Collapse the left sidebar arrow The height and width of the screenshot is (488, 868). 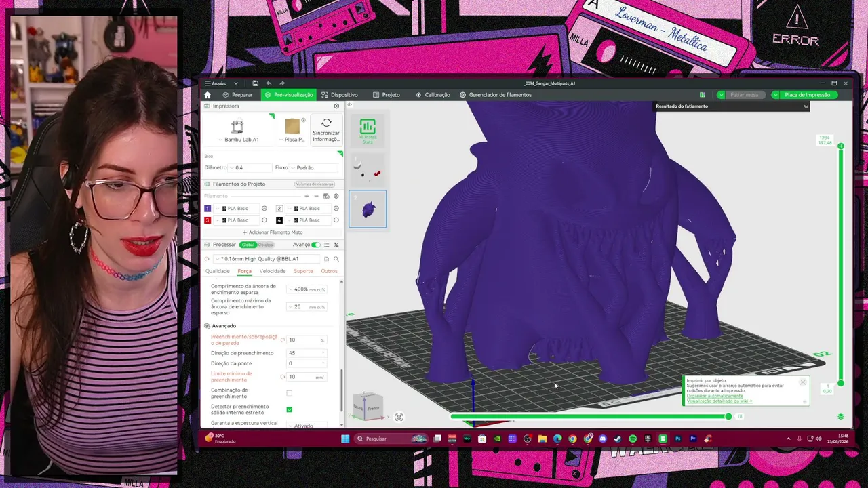pos(350,105)
